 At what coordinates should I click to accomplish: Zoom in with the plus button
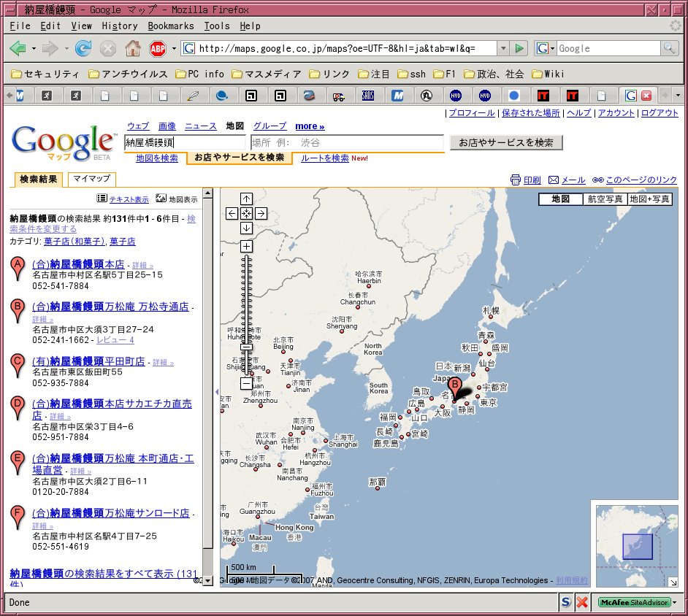(x=247, y=247)
